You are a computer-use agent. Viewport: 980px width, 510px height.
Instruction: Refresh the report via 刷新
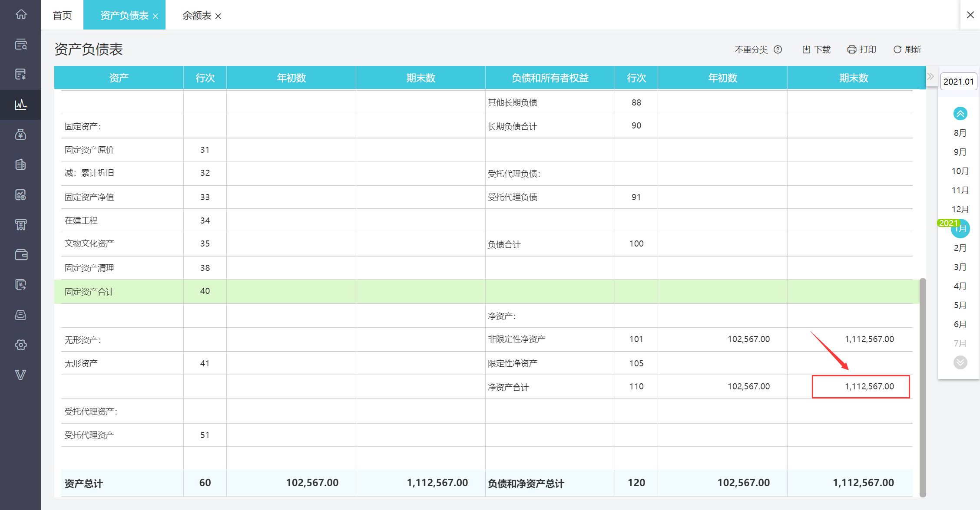[907, 49]
